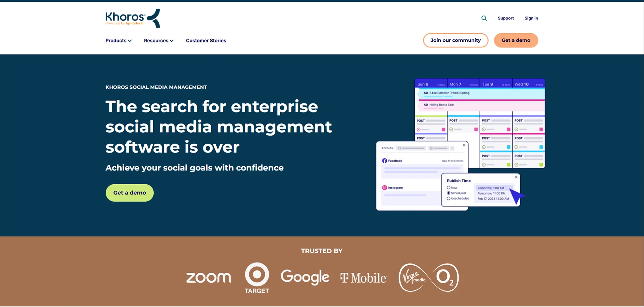
Task: Choose Tomorrow, 1:00 AM time option
Action: [494, 188]
